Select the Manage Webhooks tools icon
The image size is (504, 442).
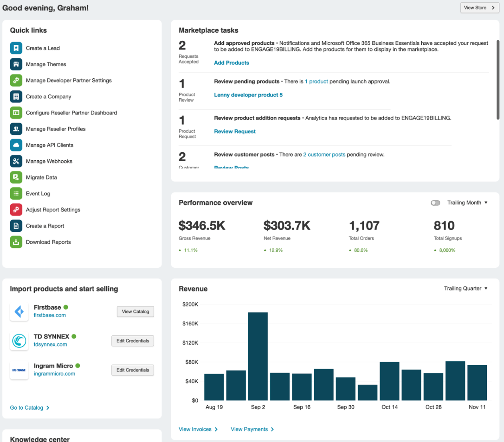(16, 161)
